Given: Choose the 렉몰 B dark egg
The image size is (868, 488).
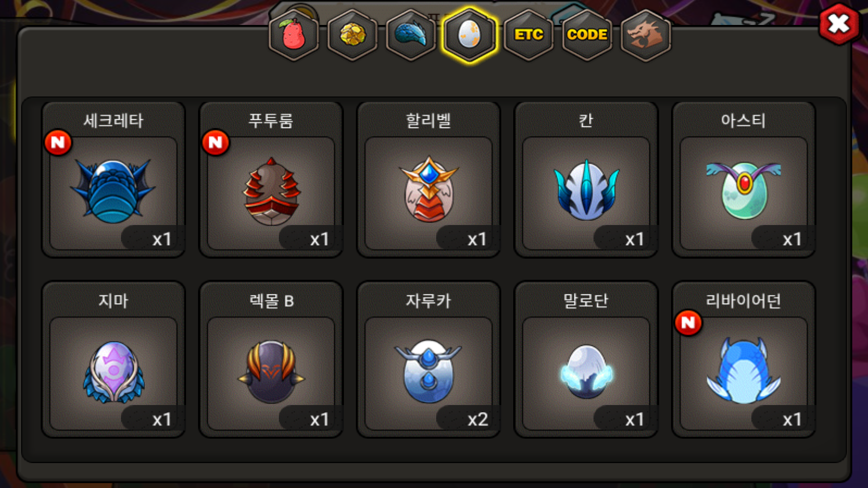Looking at the screenshot, I should pos(271,359).
